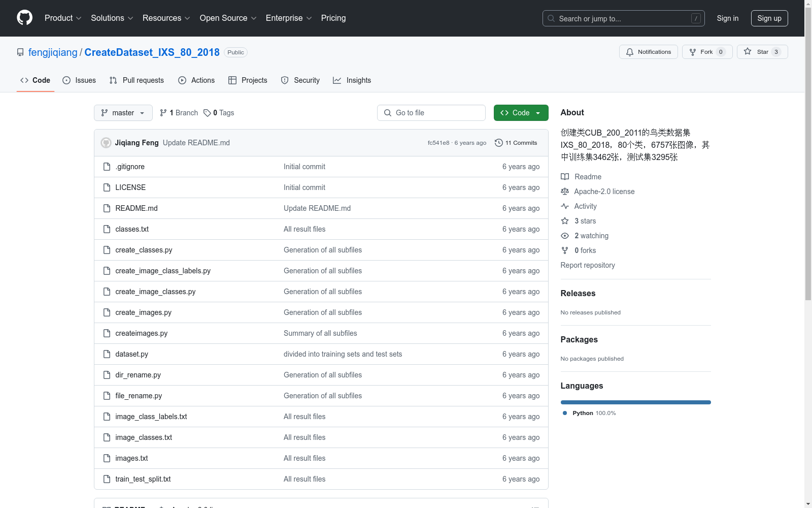812x508 pixels.
Task: Switch to the Pull requests tab
Action: 137,80
